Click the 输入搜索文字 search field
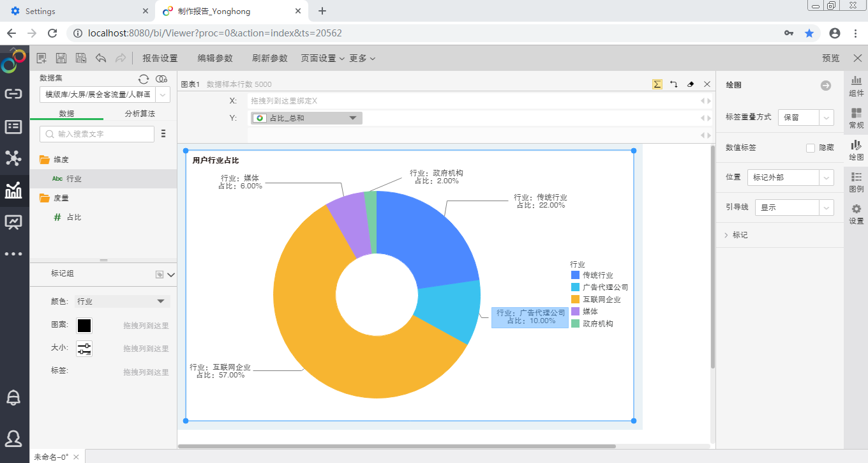The width and height of the screenshot is (868, 463). (97, 134)
